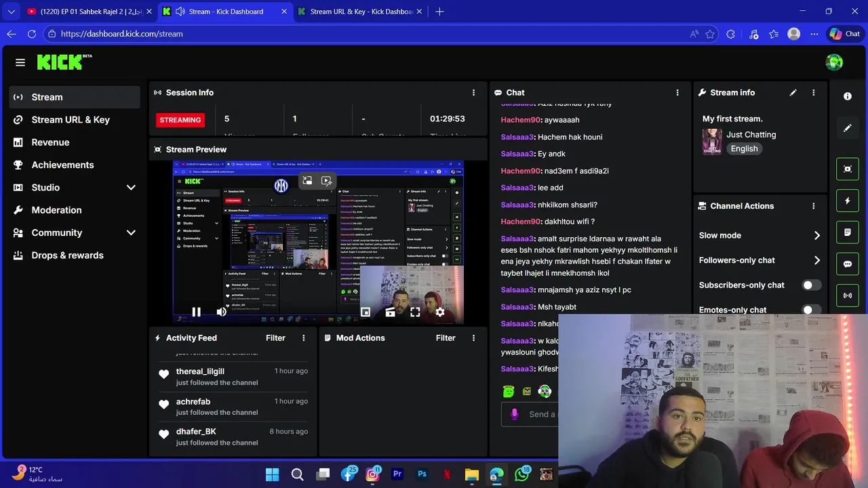Click achrefab follower entry
868x488 pixels.
(x=232, y=407)
